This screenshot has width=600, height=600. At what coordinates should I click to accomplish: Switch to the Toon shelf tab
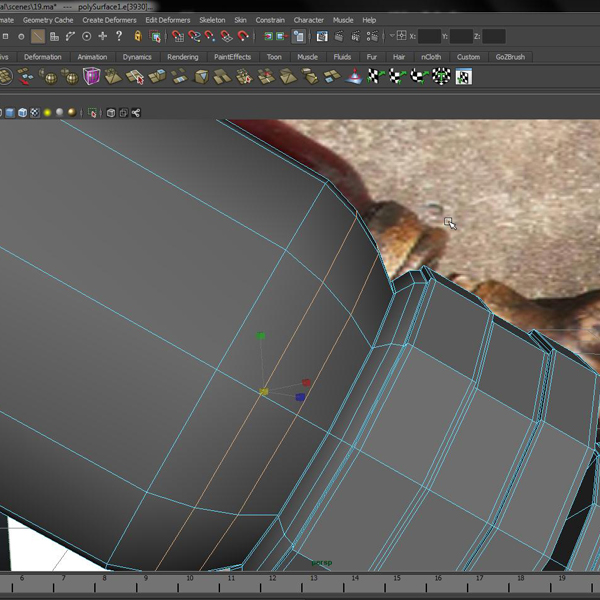pos(274,57)
